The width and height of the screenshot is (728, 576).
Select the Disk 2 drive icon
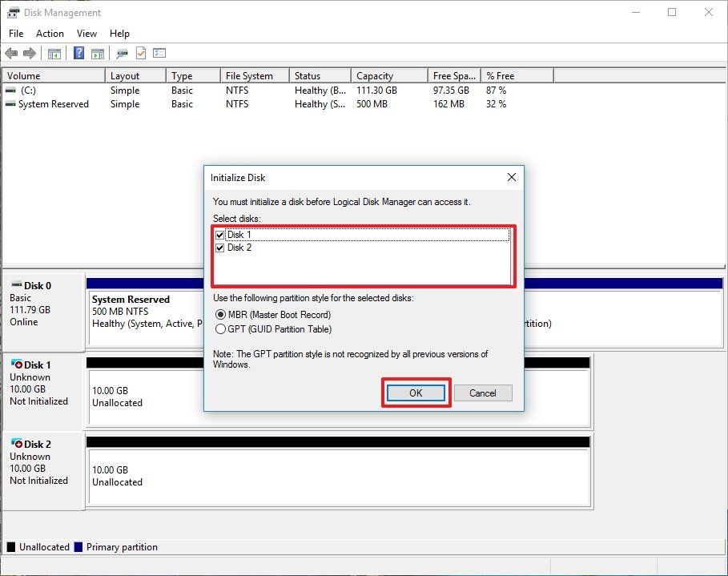[x=18, y=444]
